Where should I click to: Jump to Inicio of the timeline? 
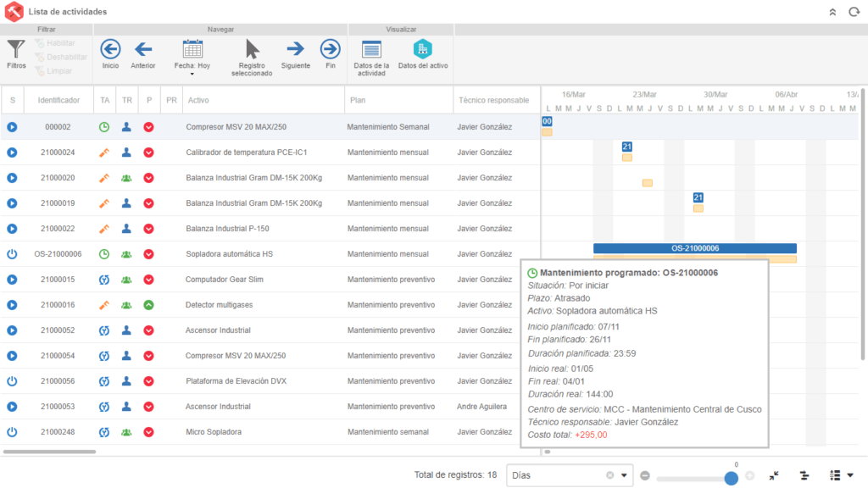click(x=110, y=50)
